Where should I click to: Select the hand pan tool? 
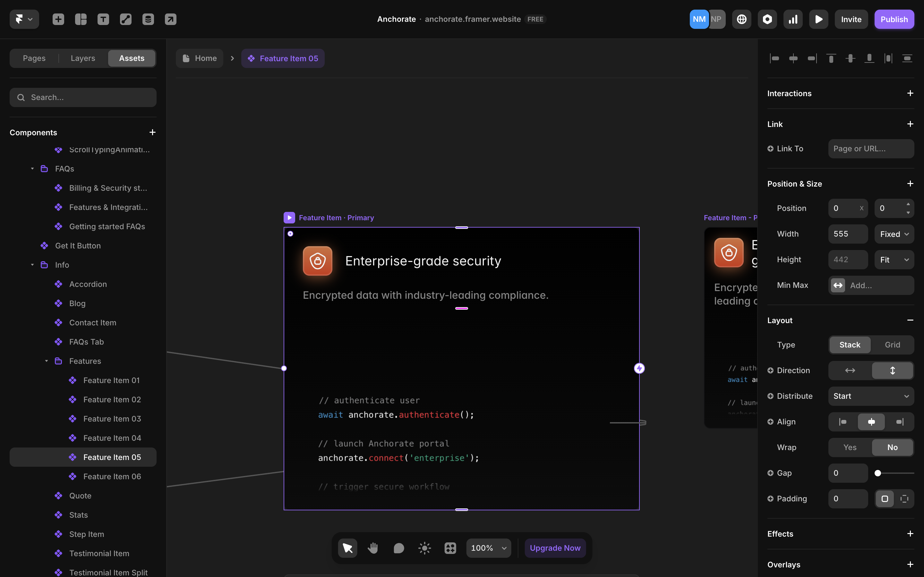373,548
